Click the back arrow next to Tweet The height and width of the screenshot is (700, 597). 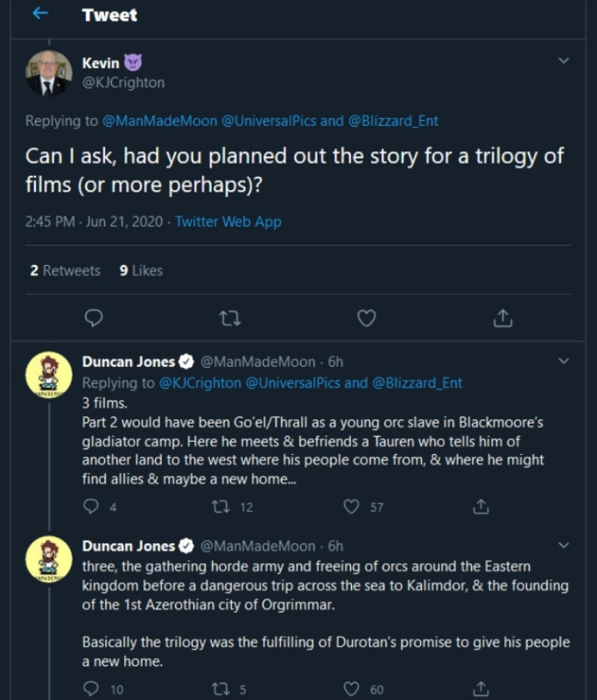tap(40, 15)
